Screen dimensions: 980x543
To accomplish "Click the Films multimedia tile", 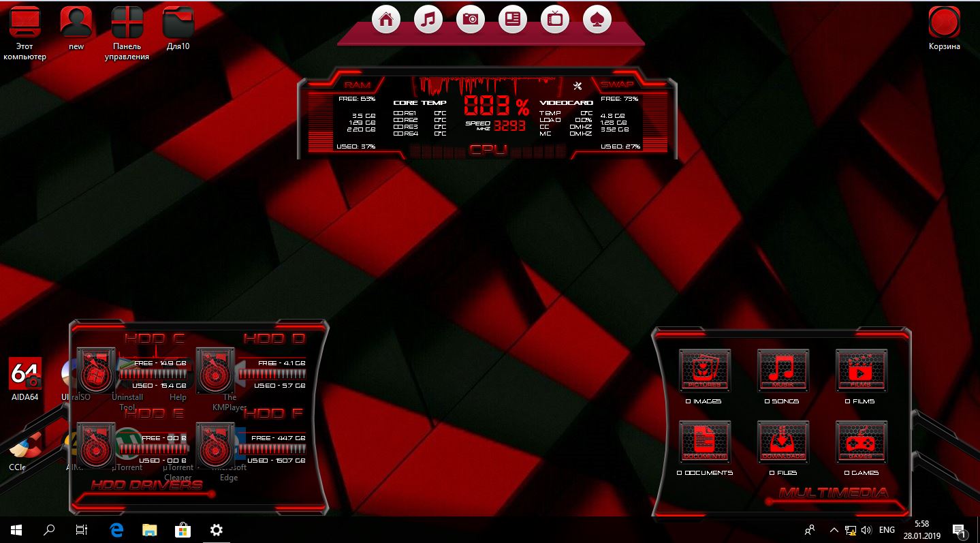I will tap(862, 371).
